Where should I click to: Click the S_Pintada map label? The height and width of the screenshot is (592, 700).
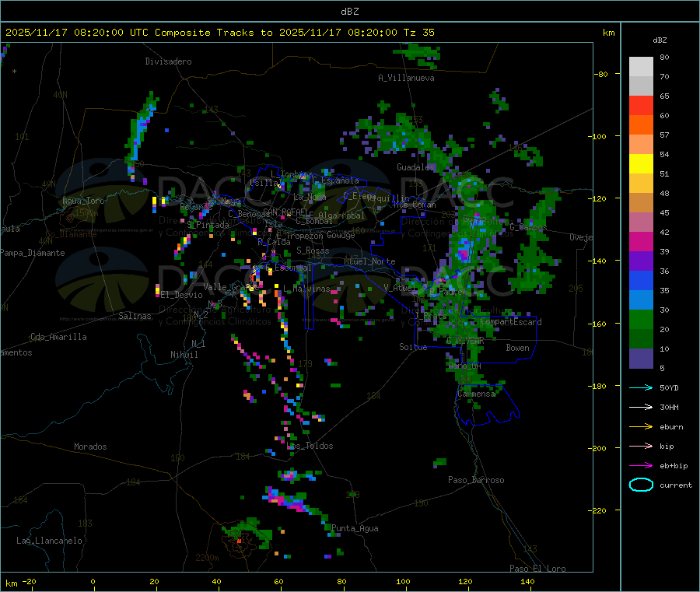[208, 225]
